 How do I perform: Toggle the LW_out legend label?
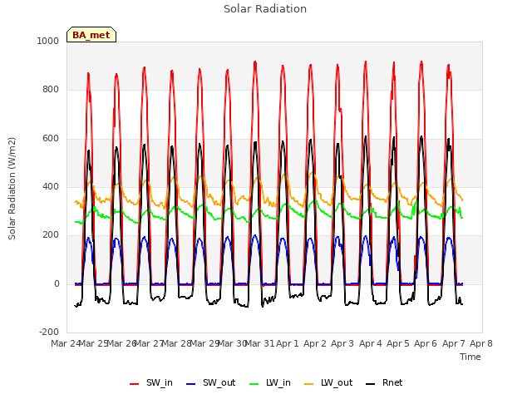pos(337,382)
